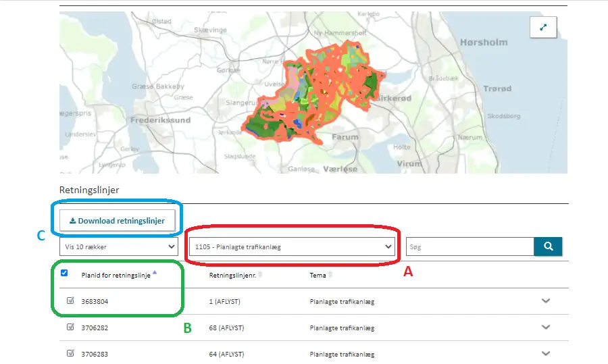Expand the row for 1 (AFLYST)
This screenshot has height=364, width=608.
point(547,301)
